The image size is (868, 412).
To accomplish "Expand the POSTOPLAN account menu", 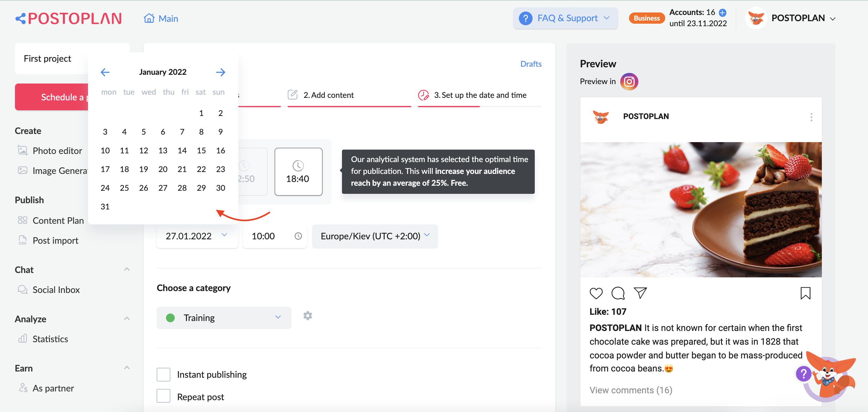I will coord(803,18).
